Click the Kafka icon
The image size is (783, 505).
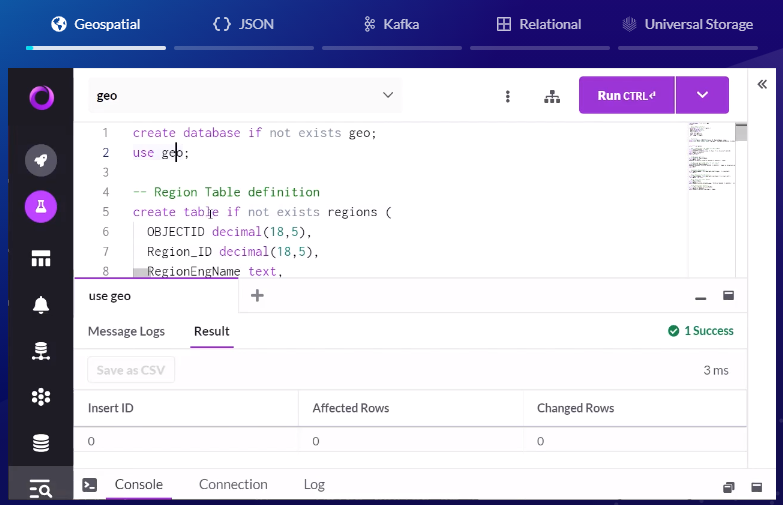[369, 24]
